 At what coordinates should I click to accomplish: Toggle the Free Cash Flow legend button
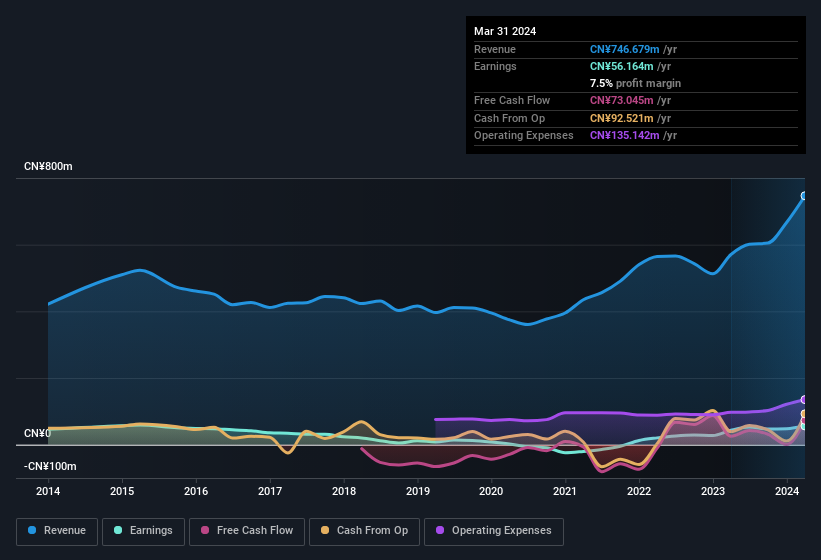(247, 531)
